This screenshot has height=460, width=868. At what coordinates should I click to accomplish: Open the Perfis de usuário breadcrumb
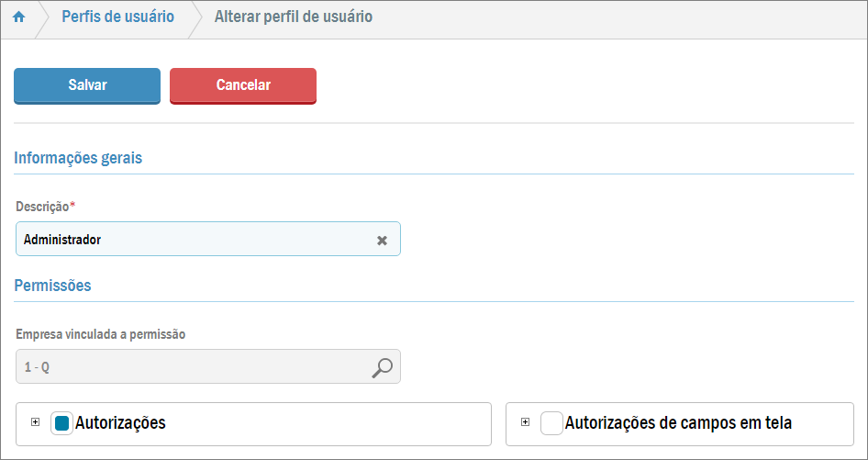[x=117, y=17]
